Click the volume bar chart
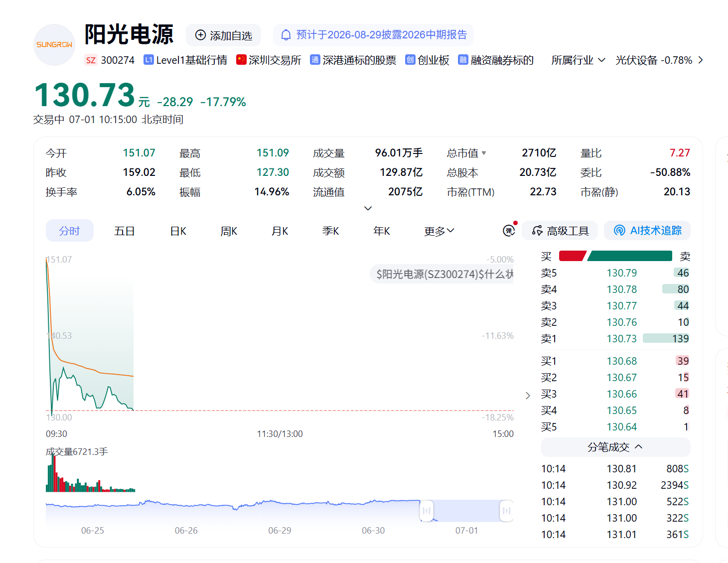 click(90, 473)
